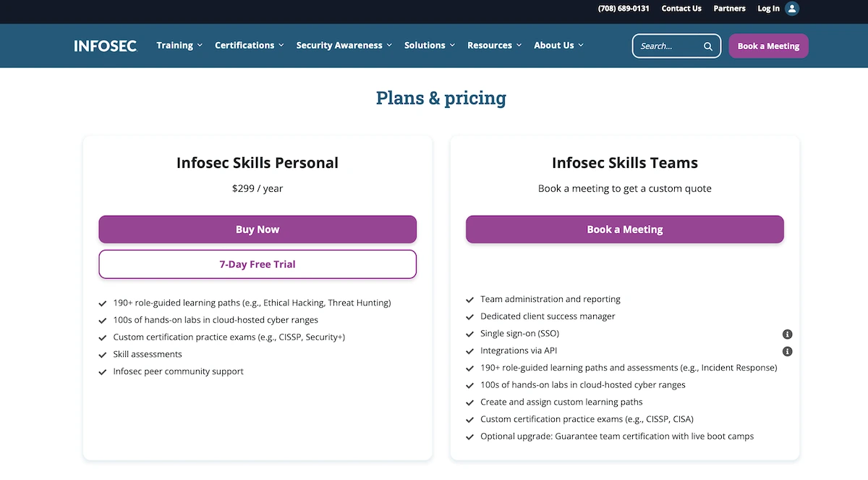Open the Contact Us link
Image resolution: width=868 pixels, height=480 pixels.
(x=681, y=9)
